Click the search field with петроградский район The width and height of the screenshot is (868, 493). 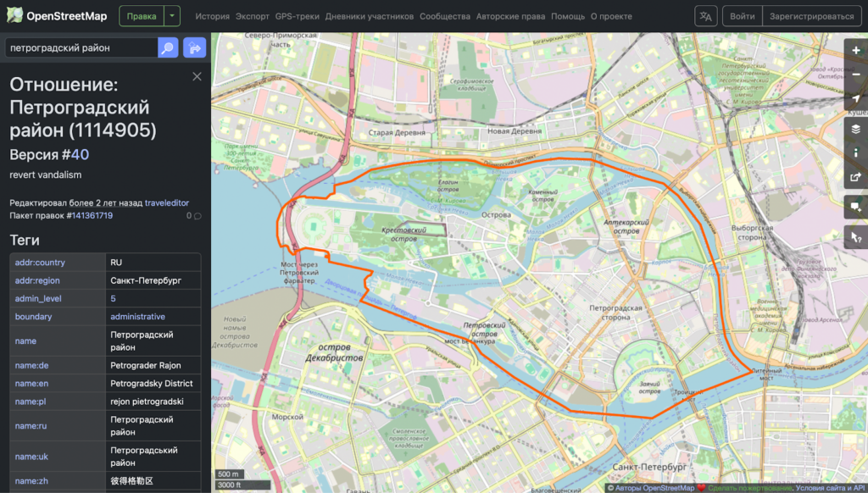(81, 48)
